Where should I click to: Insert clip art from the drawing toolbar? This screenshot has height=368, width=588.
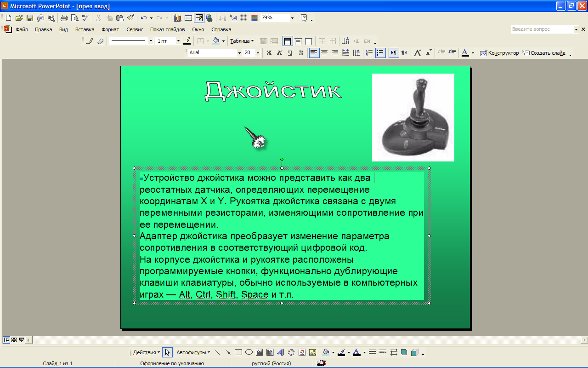[x=302, y=352]
